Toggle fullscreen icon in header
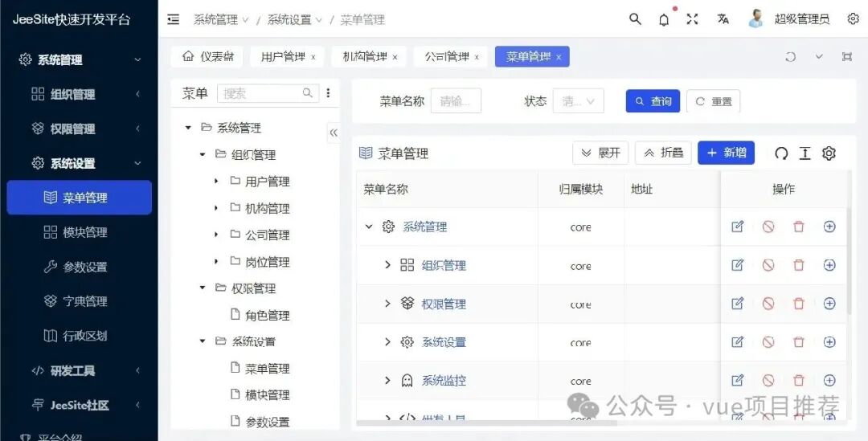 click(692, 19)
